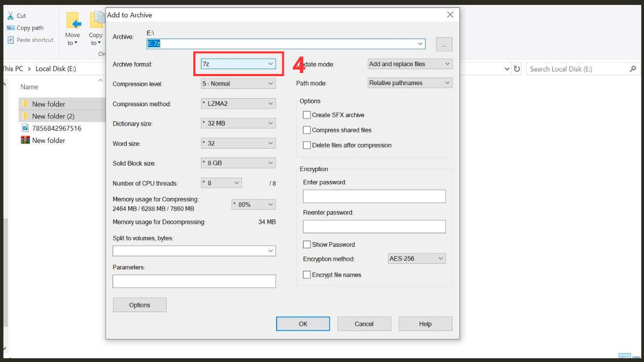Enable Create SFX archive checkbox
This screenshot has height=362, width=644.
pyautogui.click(x=307, y=115)
